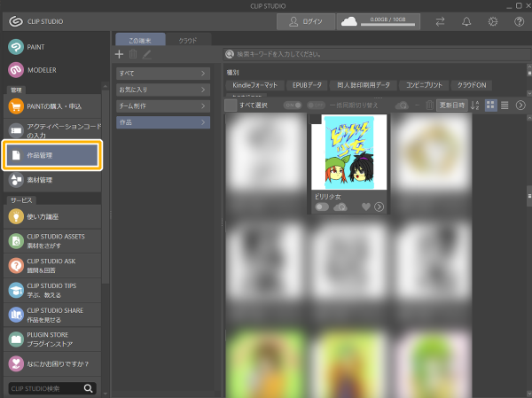Screen dimensions: 532x398
Task: Select 作品管理 in the sidebar
Action: coord(52,155)
